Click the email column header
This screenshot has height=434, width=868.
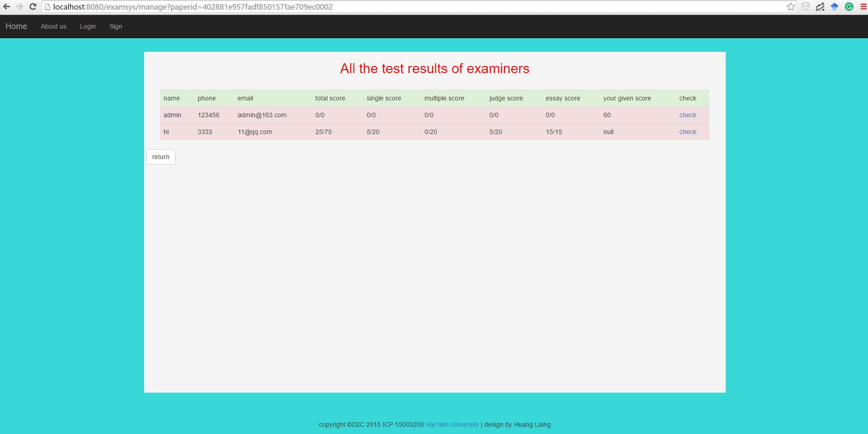click(245, 98)
